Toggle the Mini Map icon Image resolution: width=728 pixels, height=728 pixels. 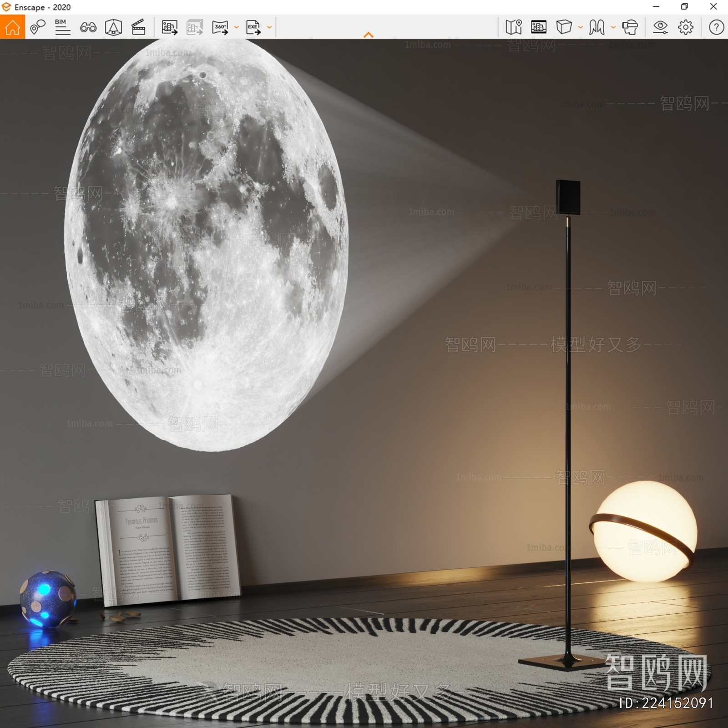pos(514,27)
